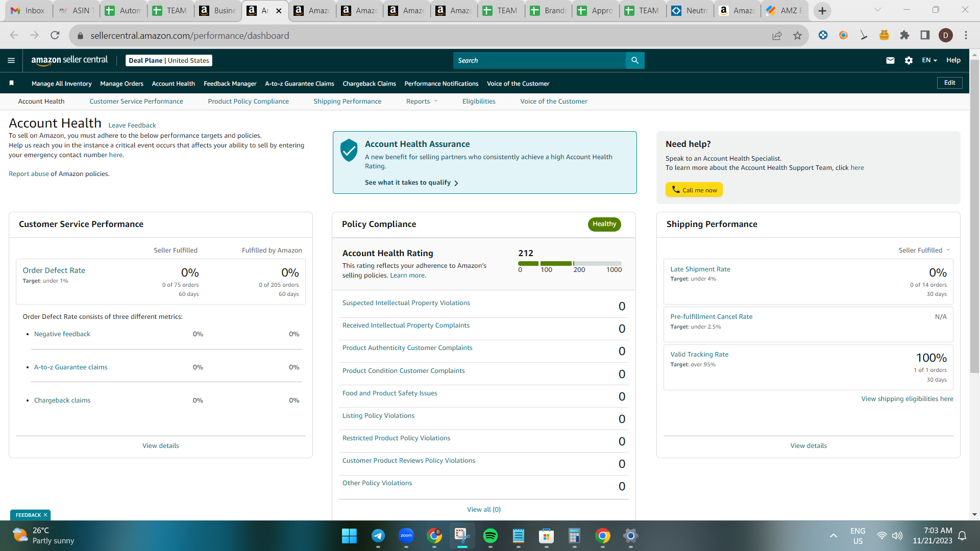Screen dimensions: 980x551
Task: Open the Late Shipment Rate link
Action: [x=700, y=269]
